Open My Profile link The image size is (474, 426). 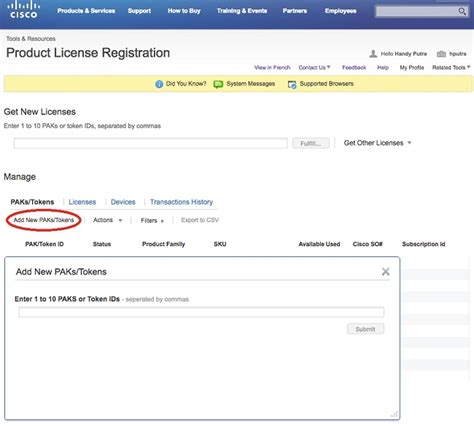412,68
